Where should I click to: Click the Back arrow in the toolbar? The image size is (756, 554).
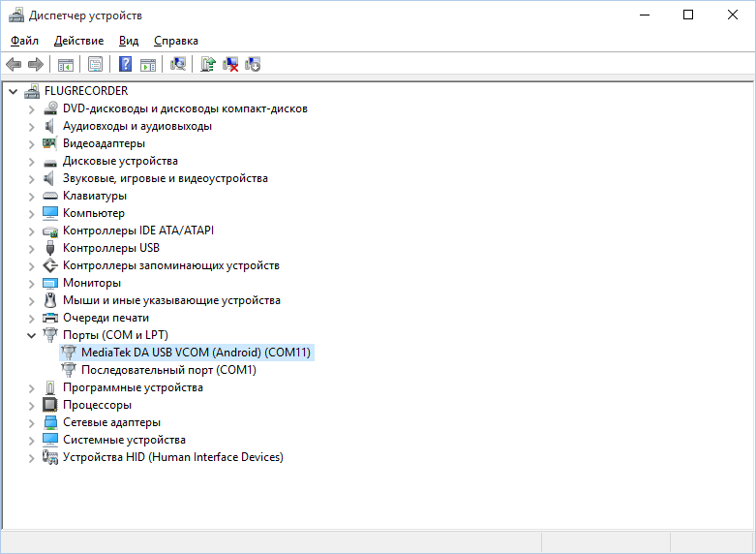click(x=14, y=65)
